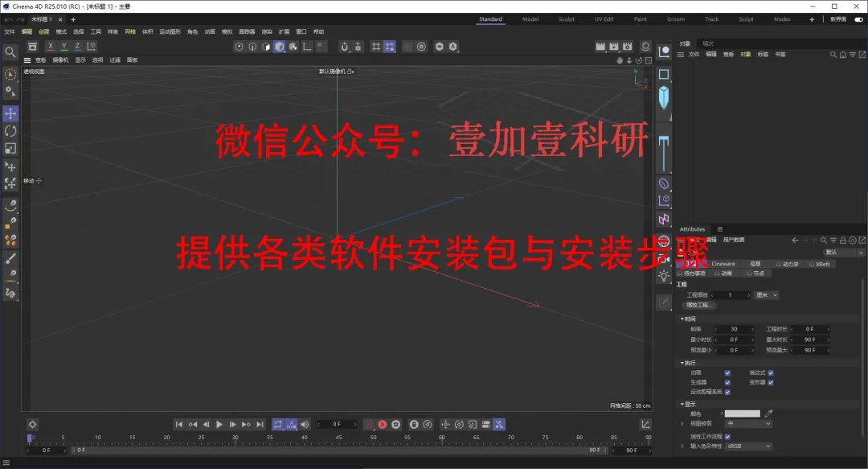Toggle the Z axis lock

(77, 47)
